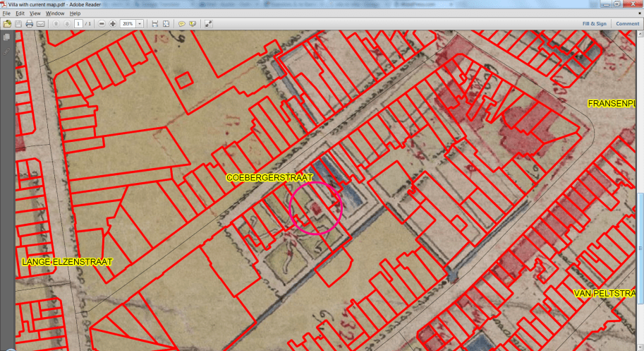Open the Fill & Sign pane
The height and width of the screenshot is (351, 644).
point(594,23)
